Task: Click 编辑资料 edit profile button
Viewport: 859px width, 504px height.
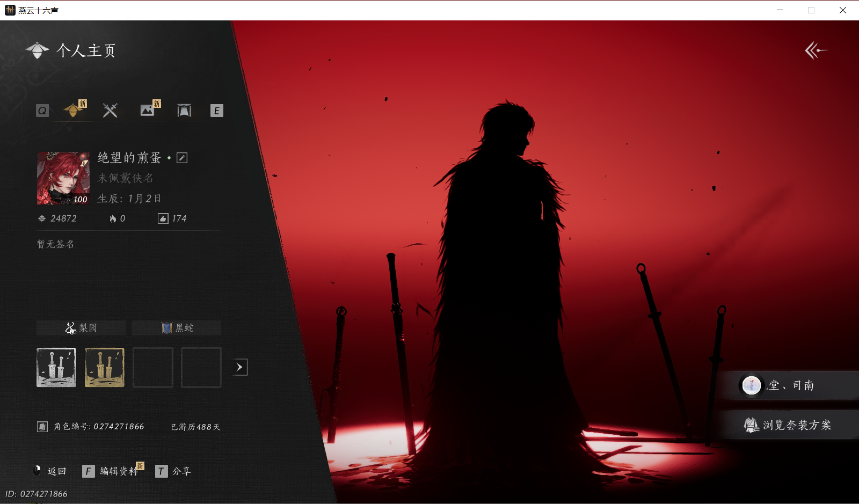Action: pos(112,471)
